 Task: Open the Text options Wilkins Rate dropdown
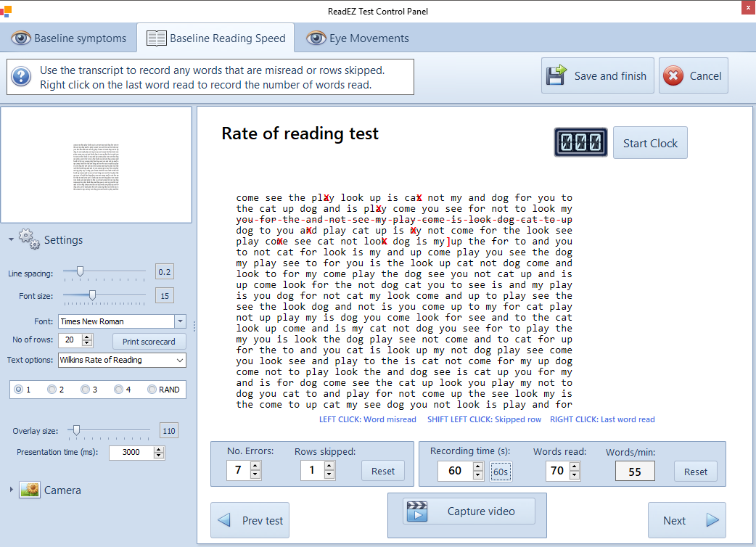(180, 360)
